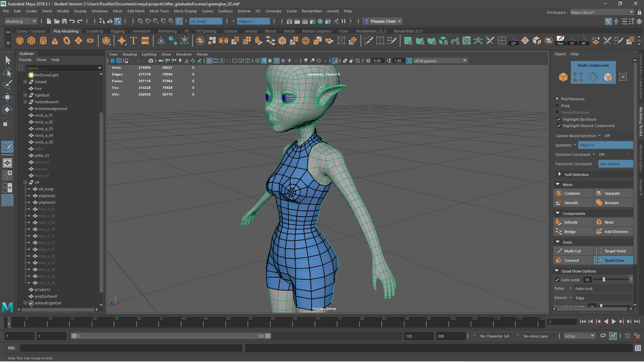Toggle Highlight Nearest Component checkbox
Screen dimensions: 644x362
tap(559, 126)
